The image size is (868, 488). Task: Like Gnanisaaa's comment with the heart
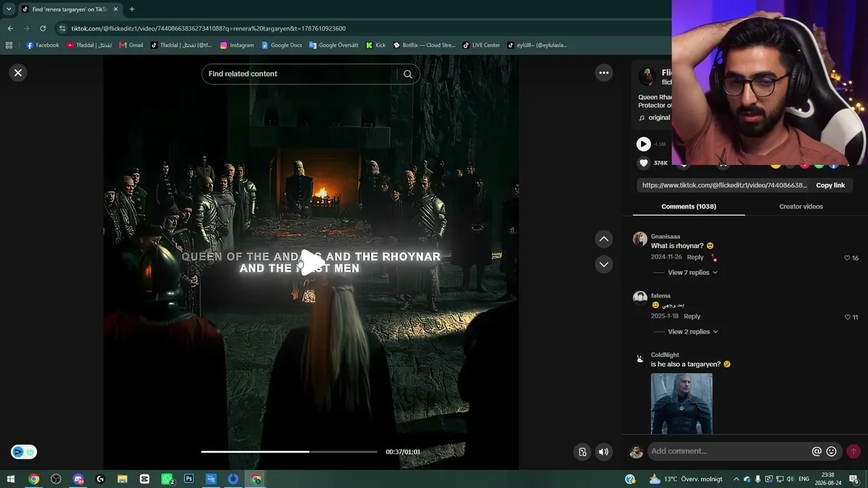pos(847,258)
